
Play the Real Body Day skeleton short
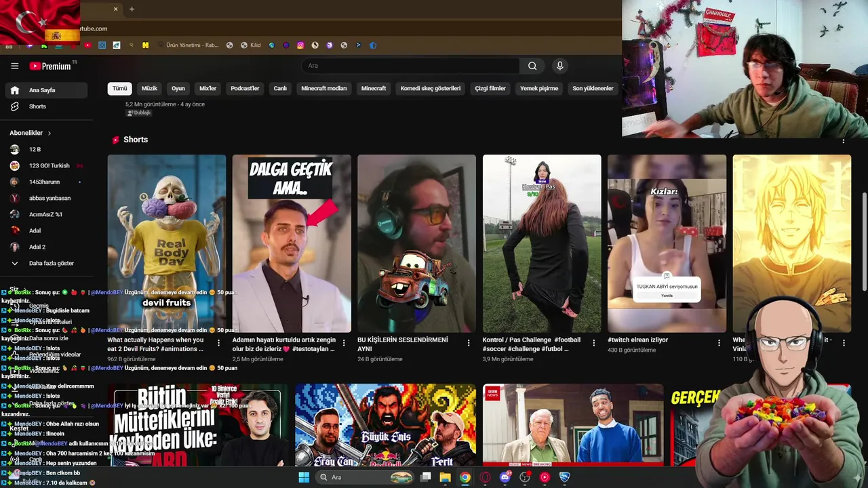167,243
